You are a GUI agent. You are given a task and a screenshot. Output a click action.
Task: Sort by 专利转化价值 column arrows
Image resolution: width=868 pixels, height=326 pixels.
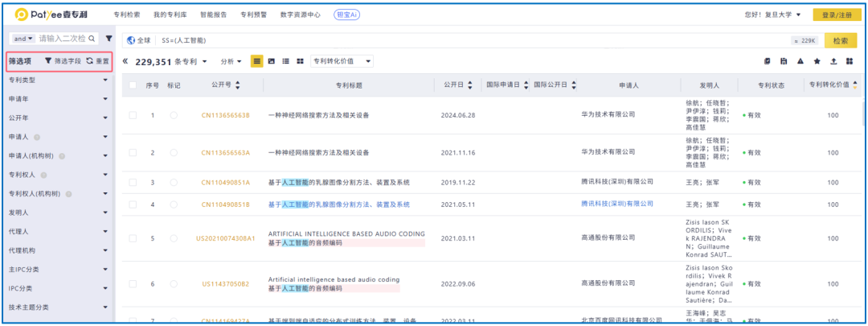click(x=855, y=85)
